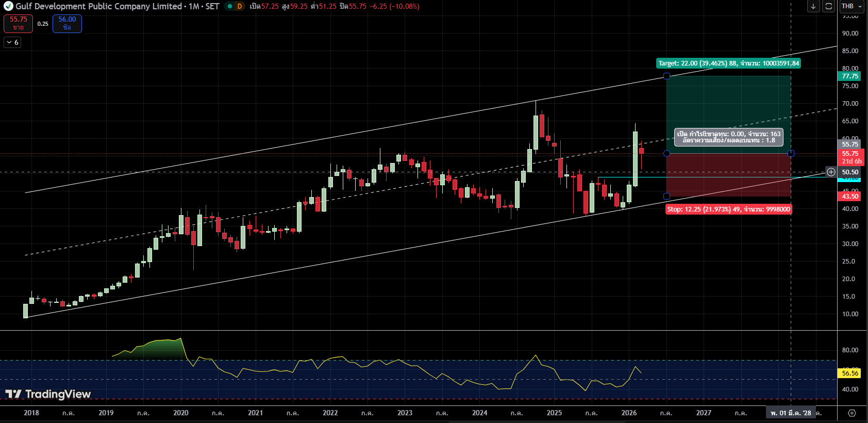The width and height of the screenshot is (868, 423).
Task: Click the red Stop 12.25 label of the position
Action: coord(728,209)
